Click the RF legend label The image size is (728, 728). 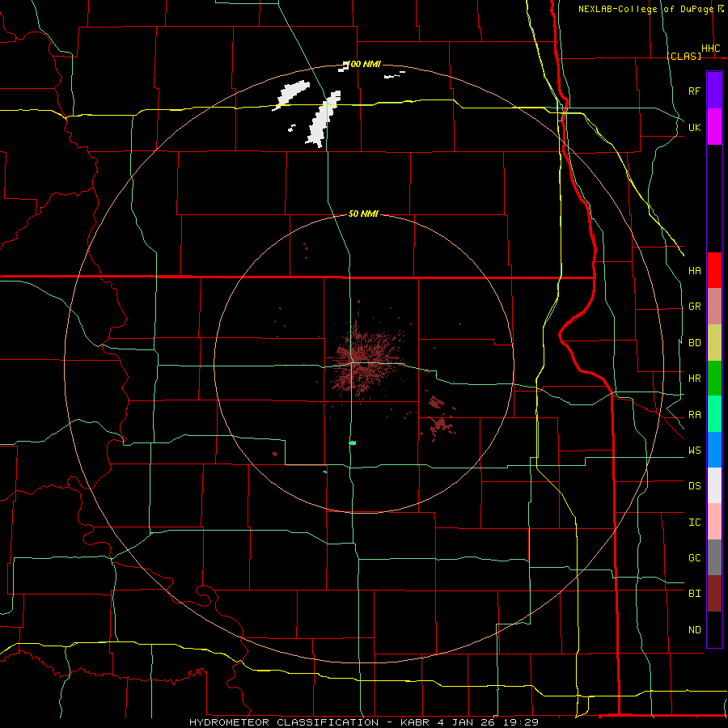coord(694,91)
